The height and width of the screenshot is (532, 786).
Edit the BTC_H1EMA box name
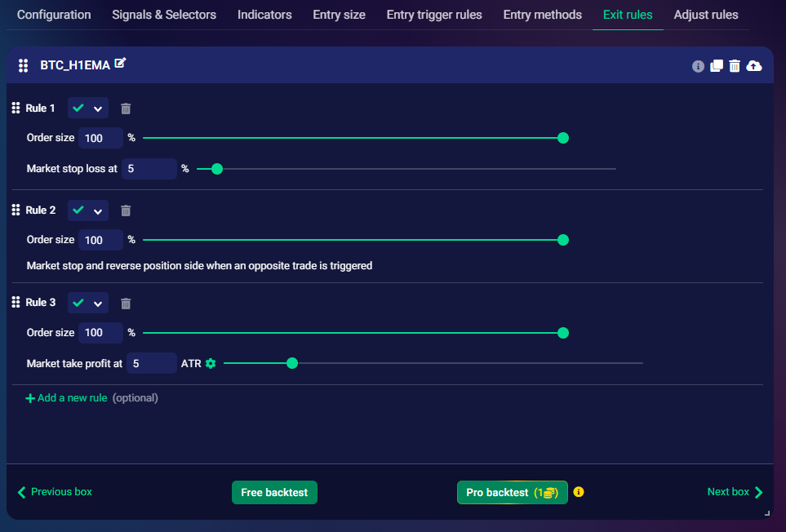point(120,63)
